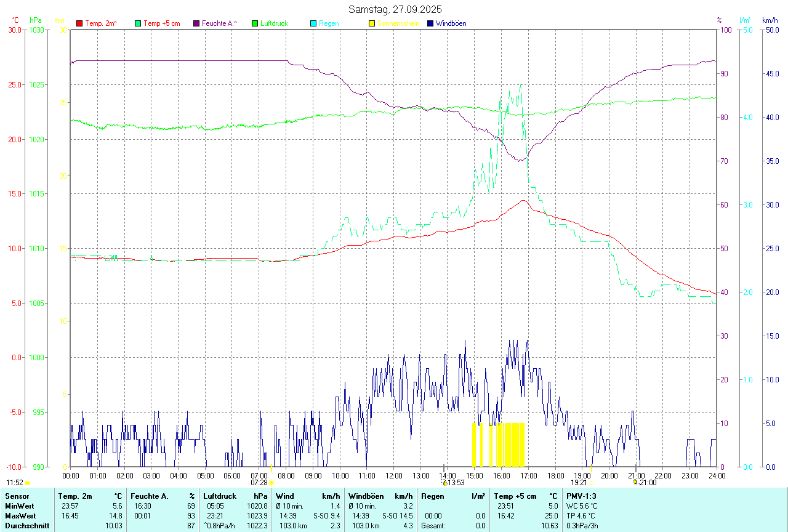Viewport: 788px width, 532px height.
Task: Click the sunset icon at 19:21
Action: click(x=591, y=483)
